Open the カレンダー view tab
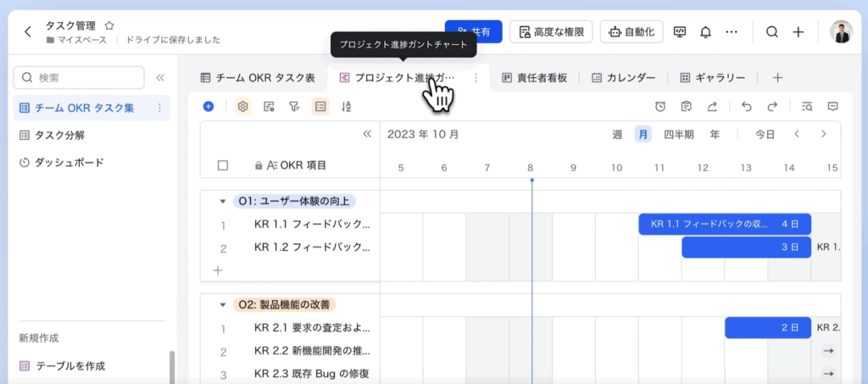868x384 pixels. coord(623,78)
